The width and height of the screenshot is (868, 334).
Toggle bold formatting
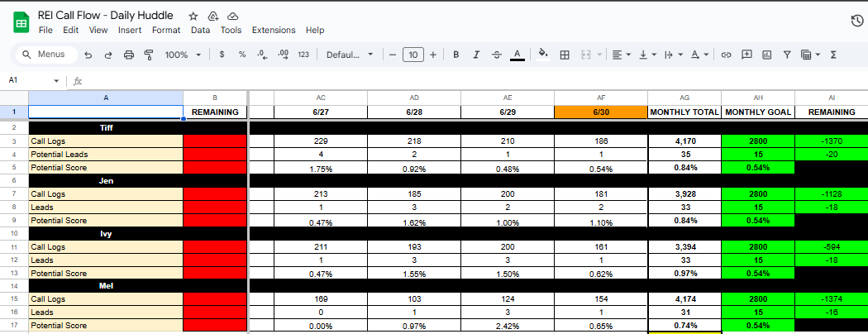pos(456,55)
